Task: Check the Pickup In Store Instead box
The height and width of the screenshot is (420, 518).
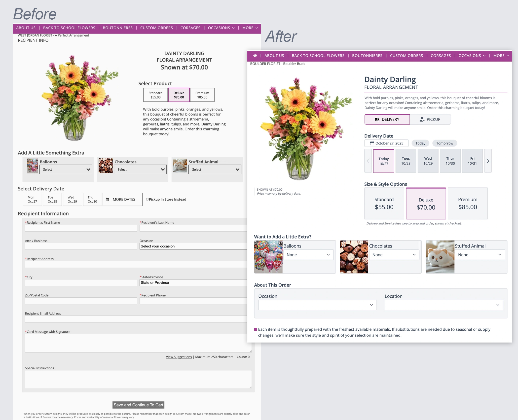Action: (147, 199)
